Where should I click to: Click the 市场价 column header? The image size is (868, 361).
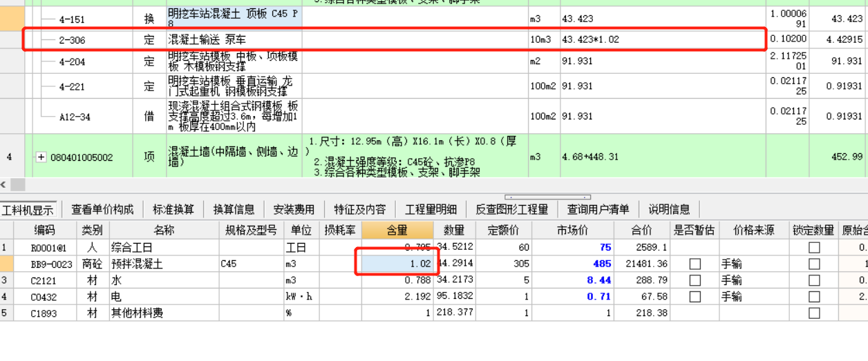(573, 230)
